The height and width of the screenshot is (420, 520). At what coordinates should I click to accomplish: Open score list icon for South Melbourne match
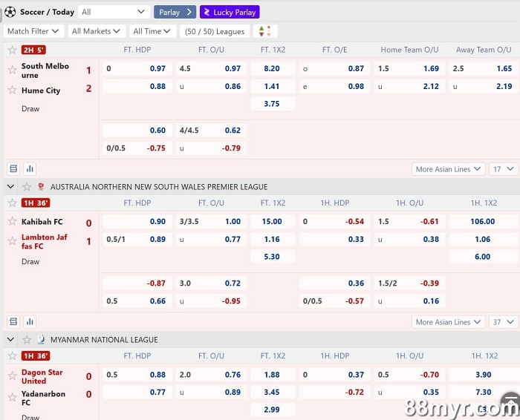(13, 169)
